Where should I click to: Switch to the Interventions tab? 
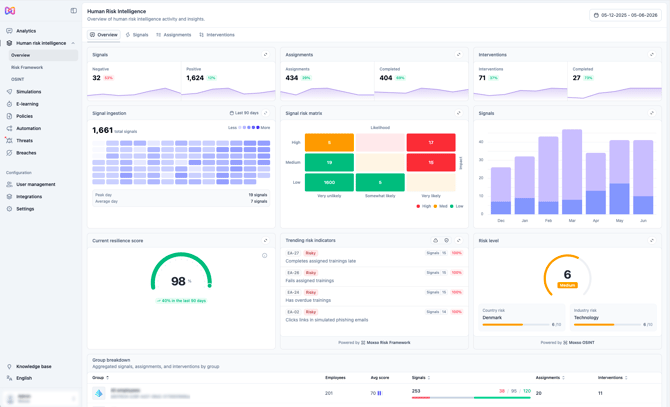[x=217, y=35]
